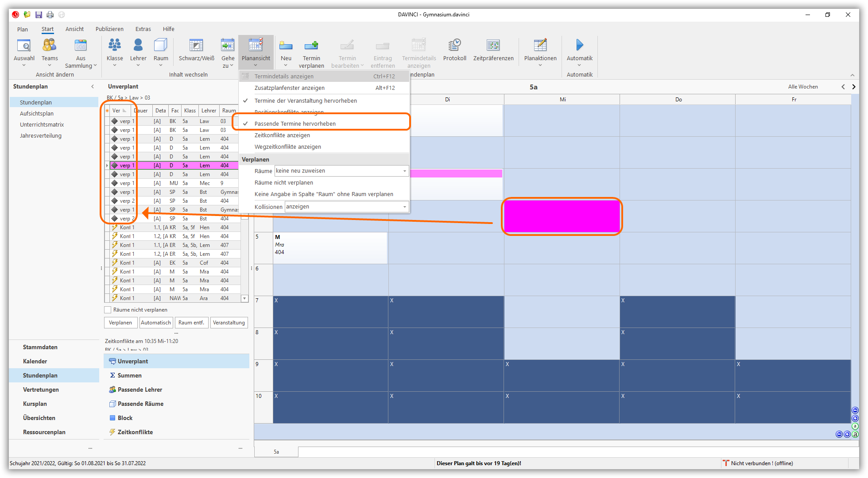Select Zeitkonflikte anzeigen menu entry

[x=282, y=135]
